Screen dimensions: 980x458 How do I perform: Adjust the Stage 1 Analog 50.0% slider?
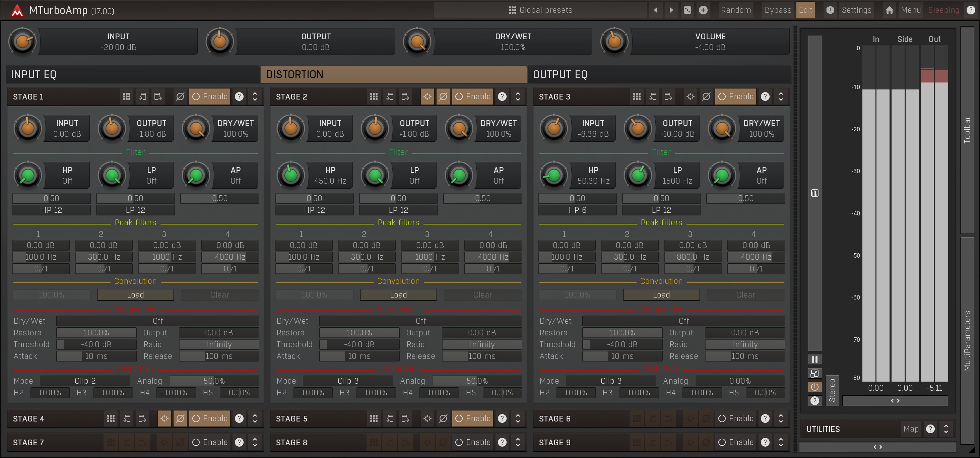[214, 381]
